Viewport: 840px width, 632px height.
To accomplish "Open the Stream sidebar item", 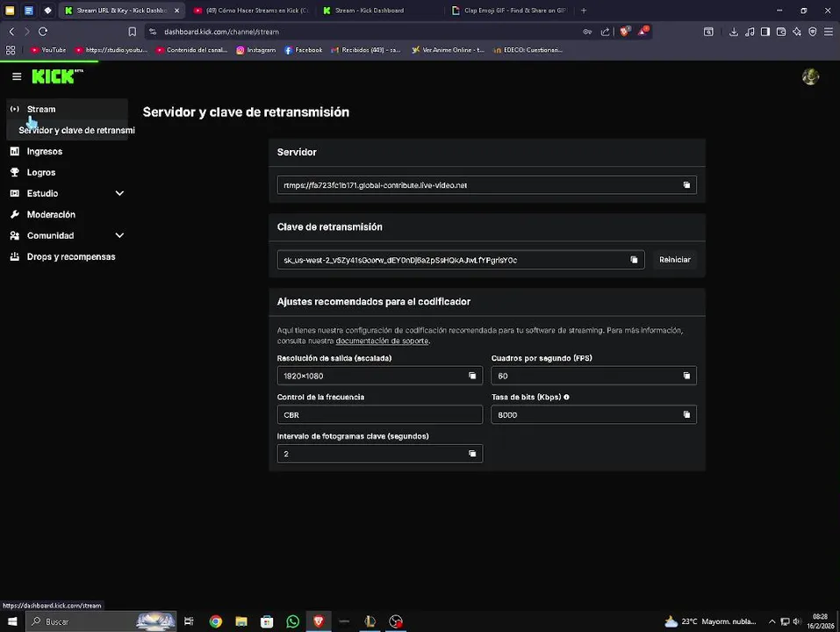I will pos(67,109).
